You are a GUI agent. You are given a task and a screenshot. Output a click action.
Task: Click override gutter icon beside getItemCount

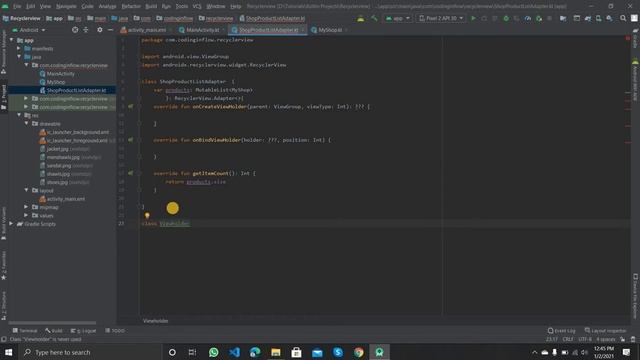click(131, 173)
